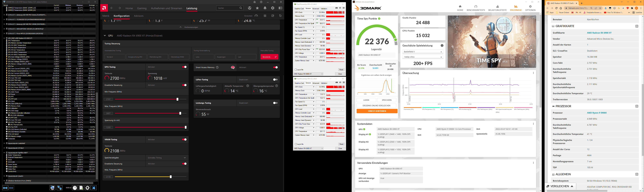This screenshot has width=644, height=192.
Task: Reload the Chrome page
Action: click(557, 8)
